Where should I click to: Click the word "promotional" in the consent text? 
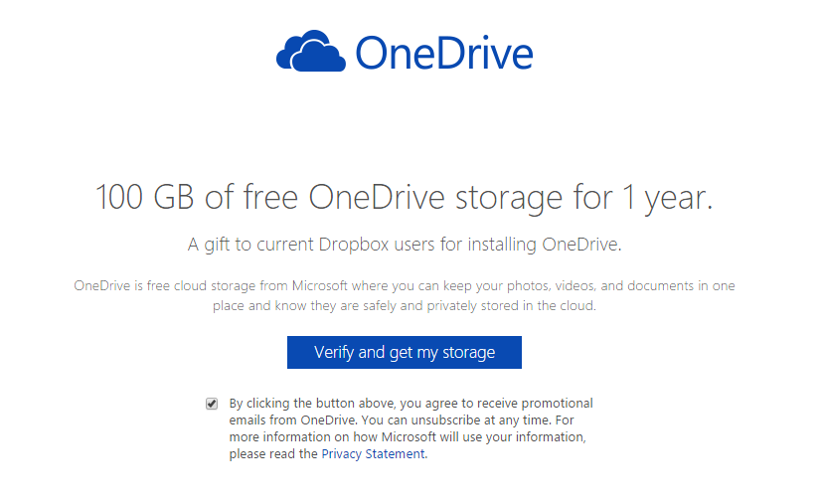[556, 404]
